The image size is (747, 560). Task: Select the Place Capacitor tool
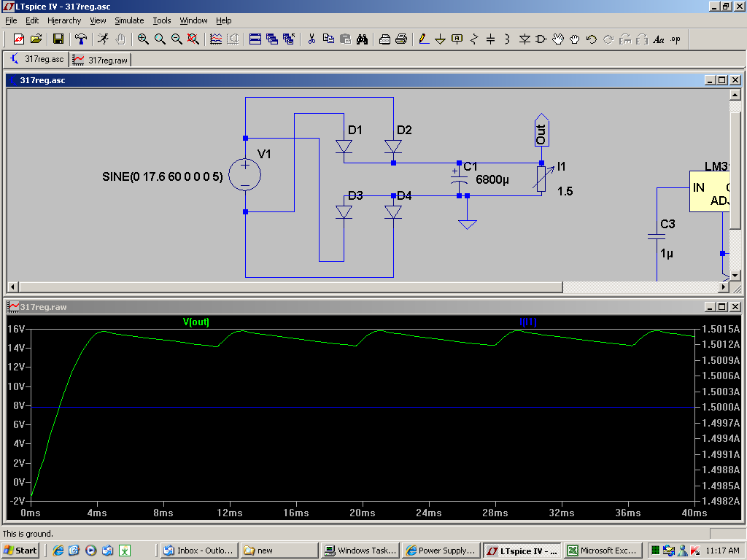491,39
